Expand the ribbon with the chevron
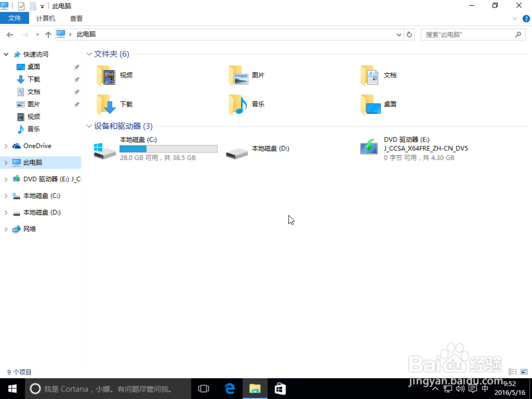This screenshot has width=532, height=399. click(514, 19)
